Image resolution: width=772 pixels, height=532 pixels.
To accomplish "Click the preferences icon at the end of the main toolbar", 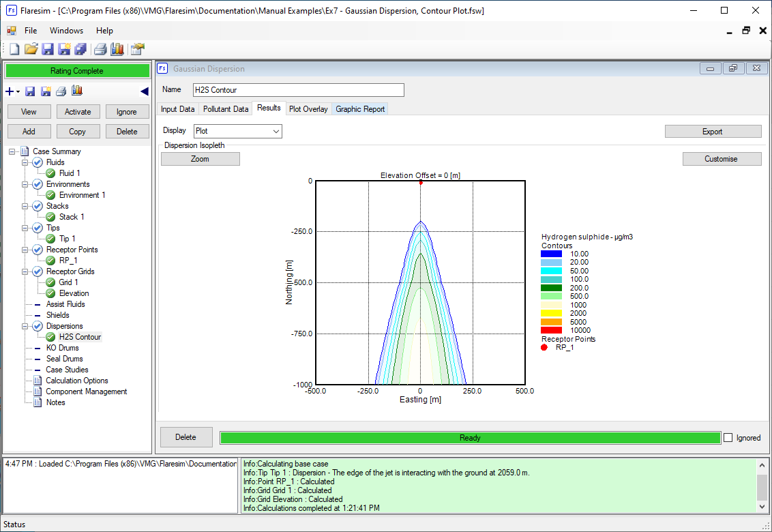I will point(137,49).
